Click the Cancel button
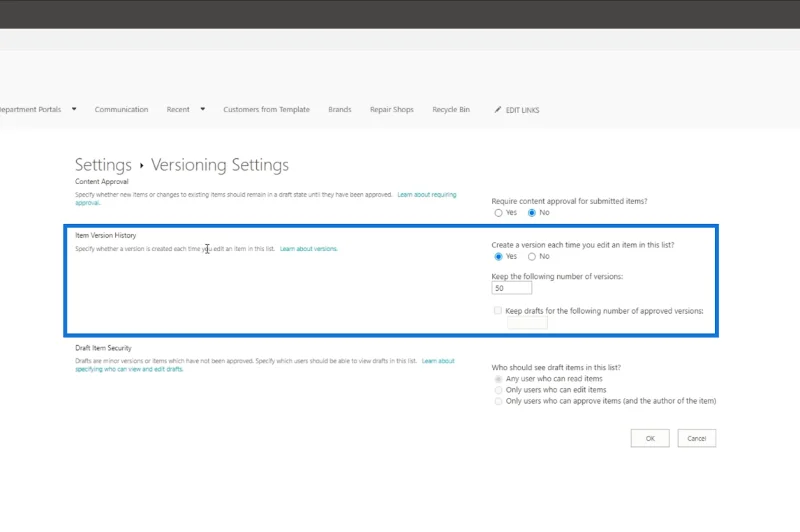Image resolution: width=800 pixels, height=532 pixels. click(696, 438)
